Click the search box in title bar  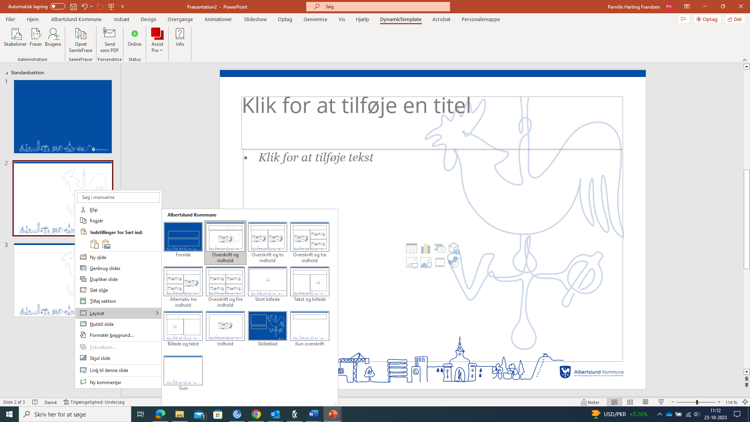(x=378, y=7)
